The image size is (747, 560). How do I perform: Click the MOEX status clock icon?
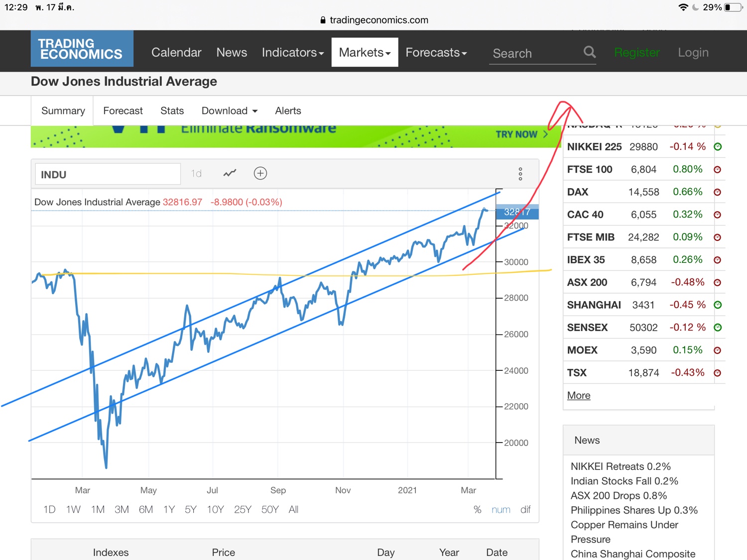[718, 350]
